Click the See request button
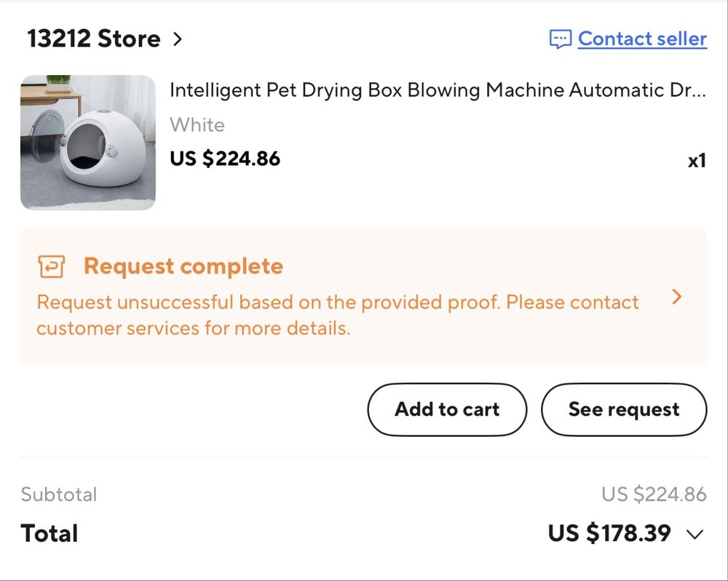The width and height of the screenshot is (728, 581). click(624, 410)
